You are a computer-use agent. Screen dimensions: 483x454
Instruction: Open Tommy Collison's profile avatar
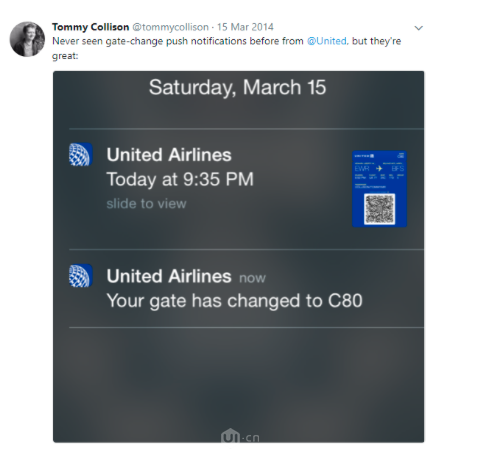click(27, 39)
